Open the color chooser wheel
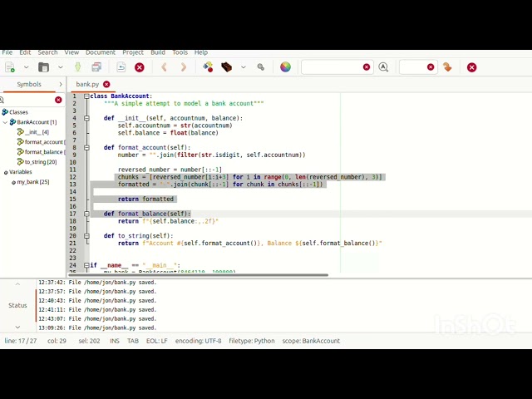Viewport: 532px width, 399px height. point(285,67)
